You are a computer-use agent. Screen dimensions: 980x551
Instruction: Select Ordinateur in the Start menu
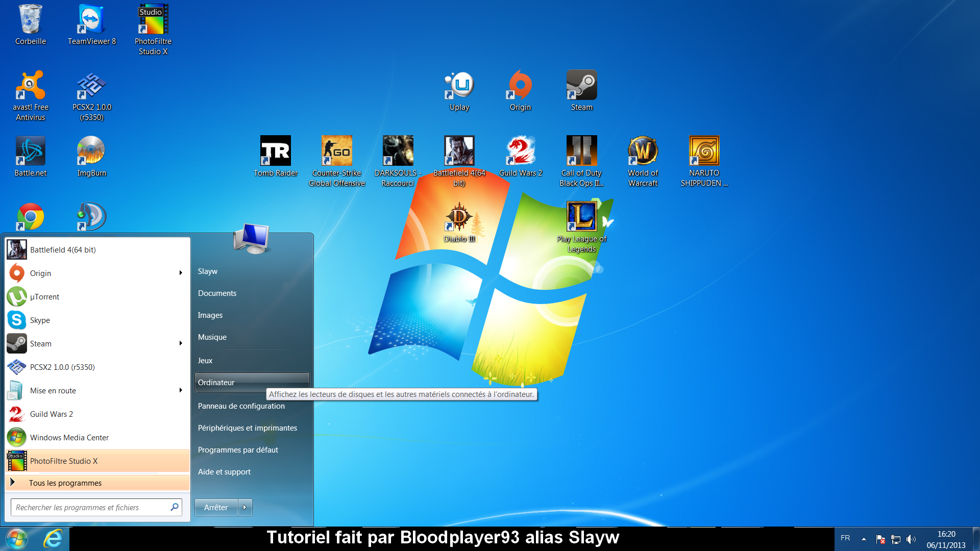tap(216, 383)
